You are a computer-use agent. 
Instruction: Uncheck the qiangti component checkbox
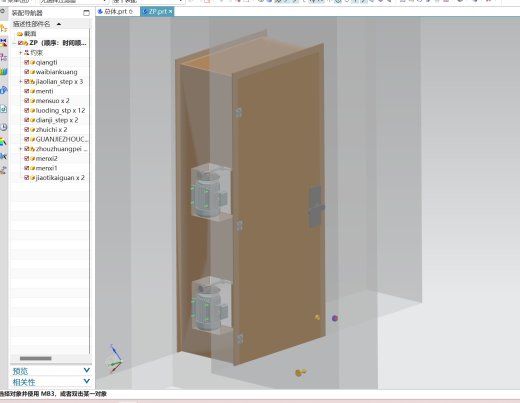click(26, 62)
